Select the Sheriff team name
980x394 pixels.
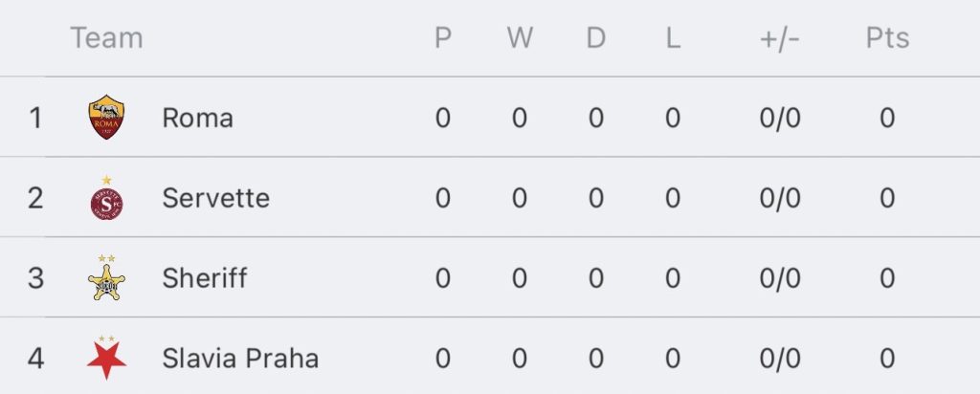click(x=205, y=278)
